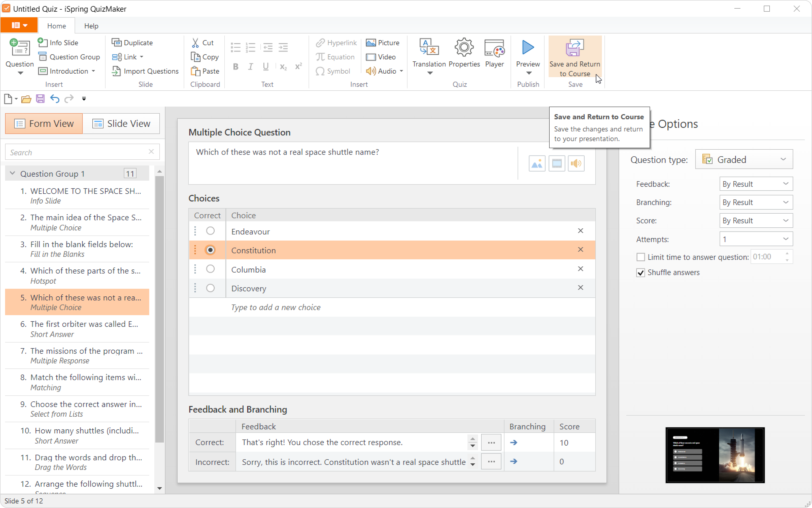Screen dimensions: 812x508
Task: Switch to Slide View
Action: pos(121,124)
